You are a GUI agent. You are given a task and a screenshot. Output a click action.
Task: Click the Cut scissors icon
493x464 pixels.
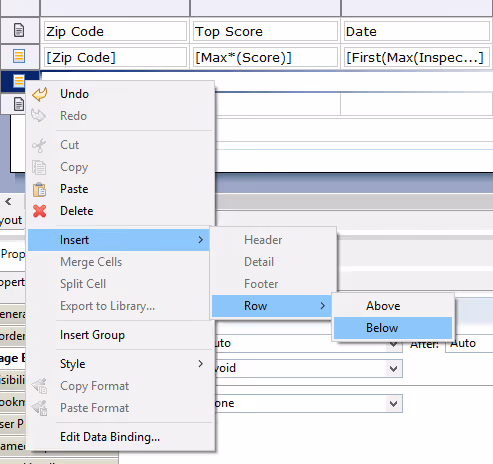[39, 145]
